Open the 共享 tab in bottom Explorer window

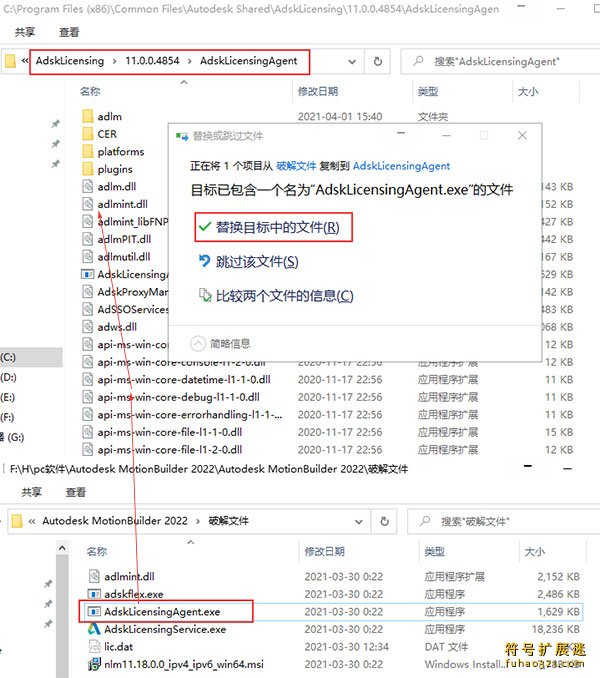point(32,492)
